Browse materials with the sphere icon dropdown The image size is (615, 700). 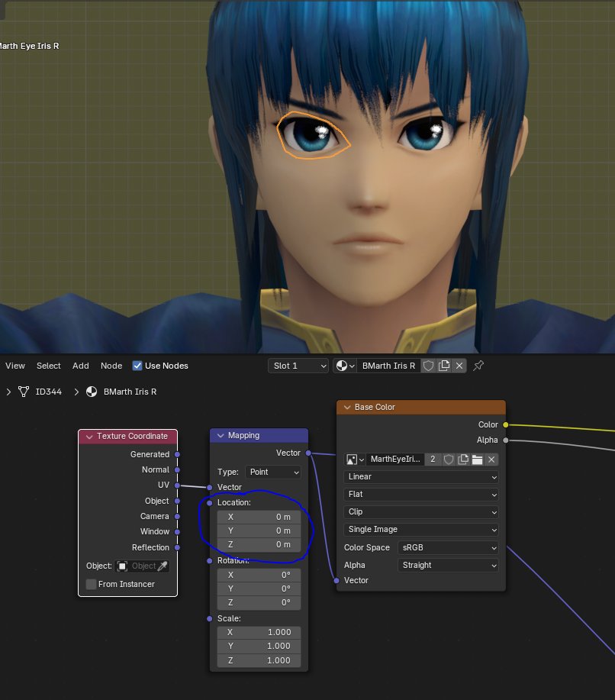click(x=345, y=366)
